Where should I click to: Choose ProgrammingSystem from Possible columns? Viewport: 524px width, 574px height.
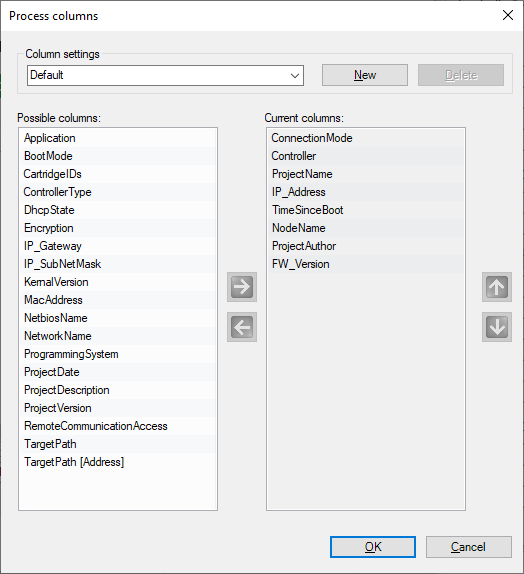click(118, 354)
